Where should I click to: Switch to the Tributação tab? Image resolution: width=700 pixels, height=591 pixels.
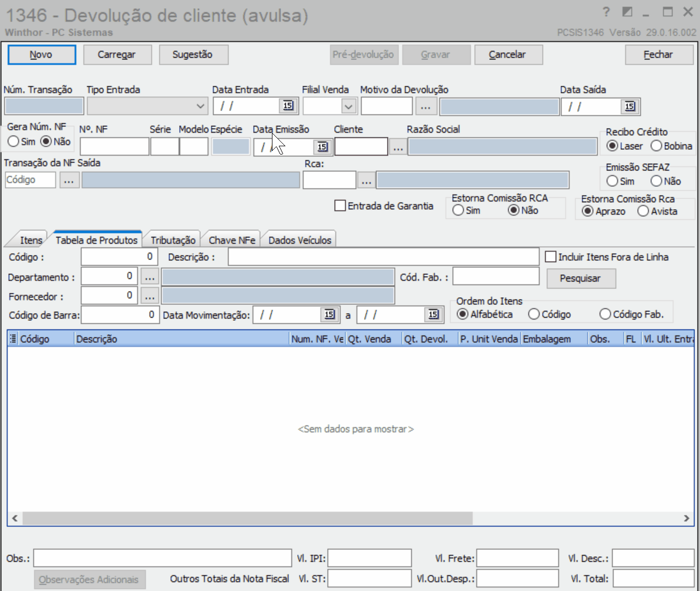[173, 240]
